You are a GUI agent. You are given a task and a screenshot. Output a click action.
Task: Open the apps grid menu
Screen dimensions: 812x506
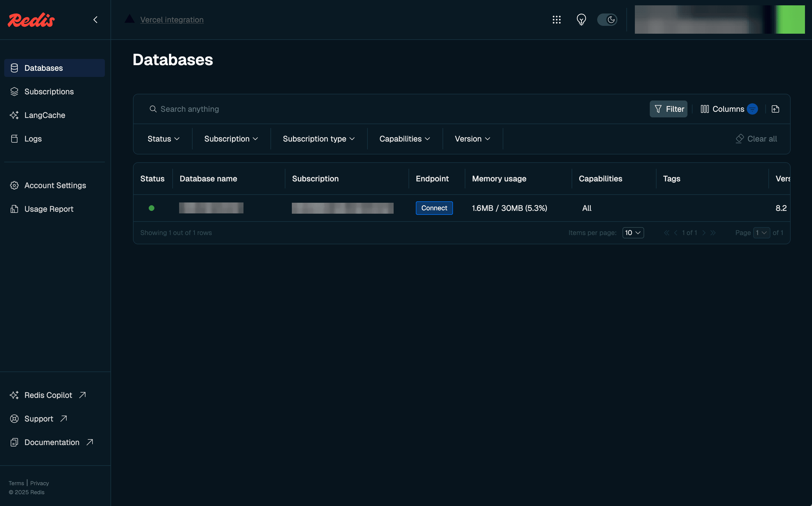pos(556,19)
